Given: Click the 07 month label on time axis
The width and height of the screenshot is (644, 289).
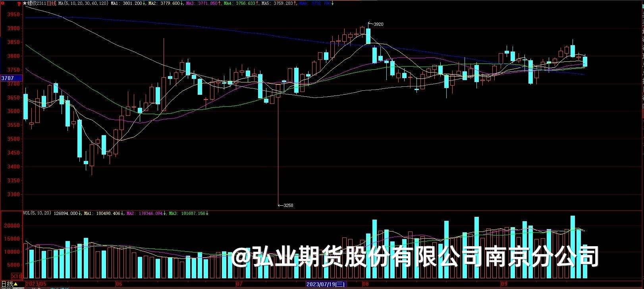Looking at the screenshot, I should (x=239, y=284).
